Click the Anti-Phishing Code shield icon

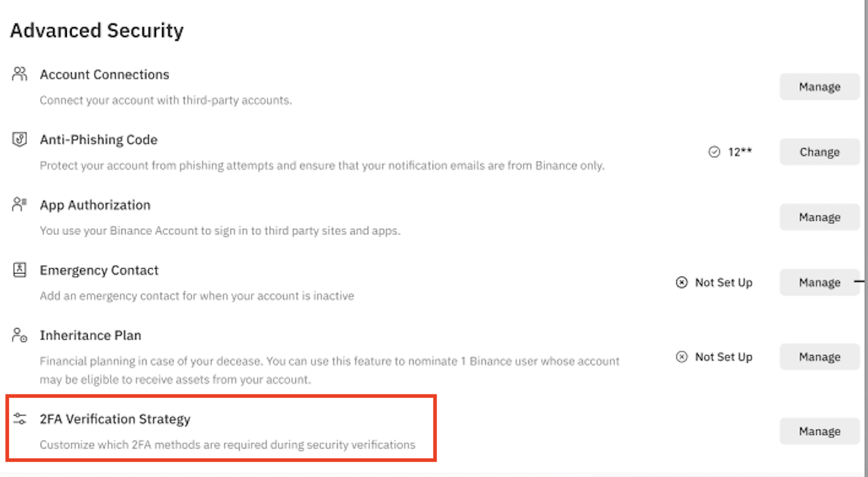pos(20,139)
